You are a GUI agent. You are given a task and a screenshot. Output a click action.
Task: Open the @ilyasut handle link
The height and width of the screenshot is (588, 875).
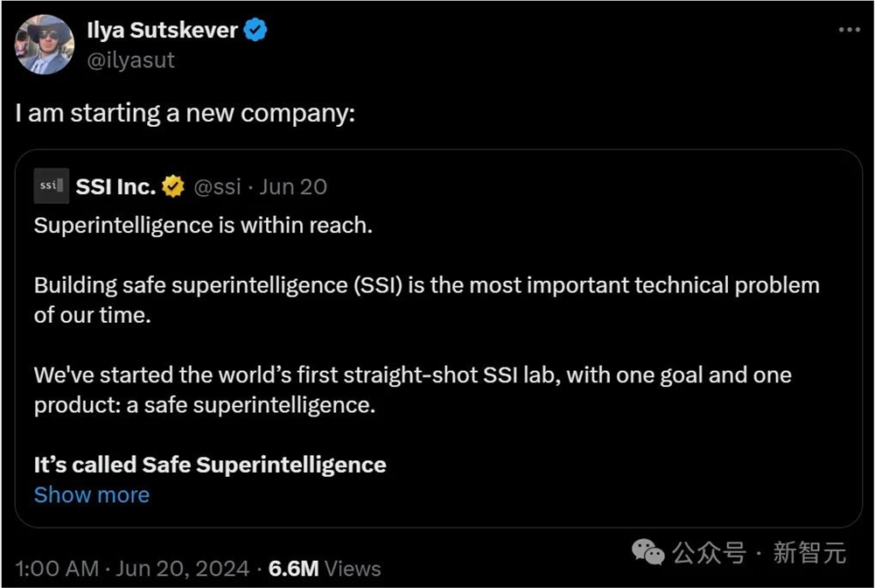(x=129, y=59)
